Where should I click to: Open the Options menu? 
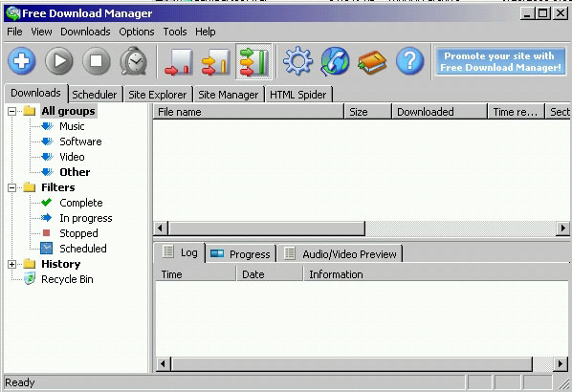137,32
